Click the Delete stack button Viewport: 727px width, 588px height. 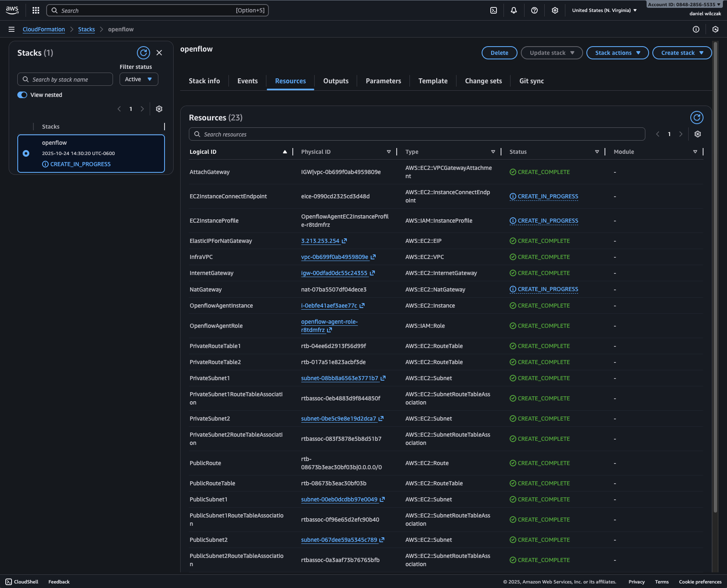click(499, 53)
